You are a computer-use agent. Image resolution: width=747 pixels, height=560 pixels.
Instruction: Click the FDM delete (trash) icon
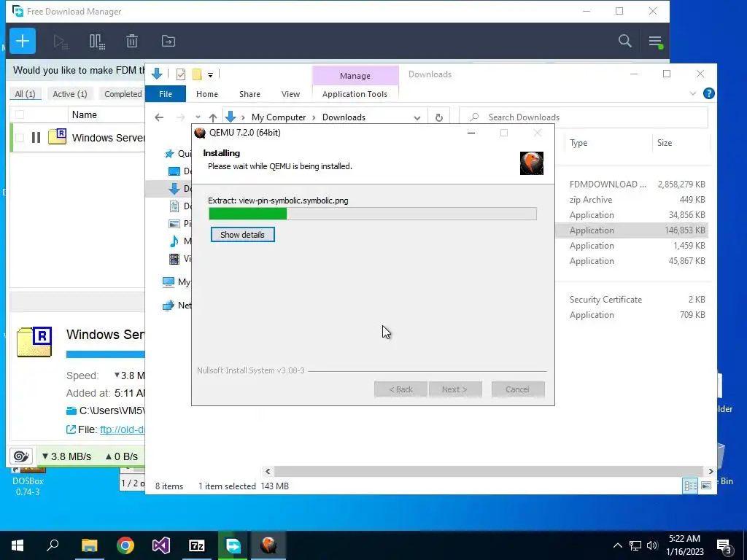(x=132, y=42)
